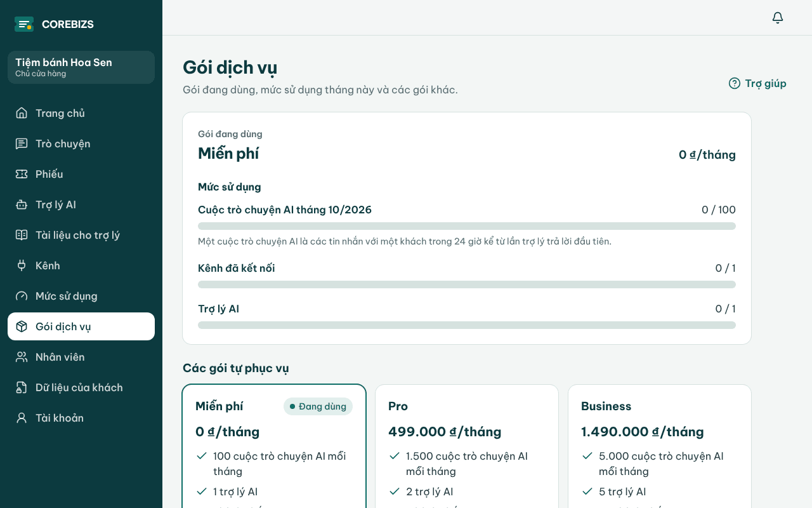The image size is (812, 508).
Task: Click the AI conversations usage progress bar
Action: click(x=467, y=226)
